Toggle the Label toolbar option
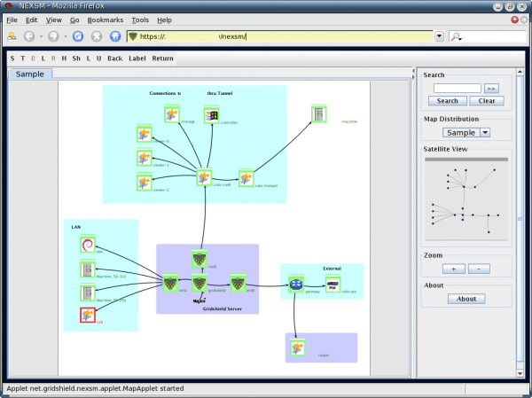532x398 pixels. pos(137,59)
